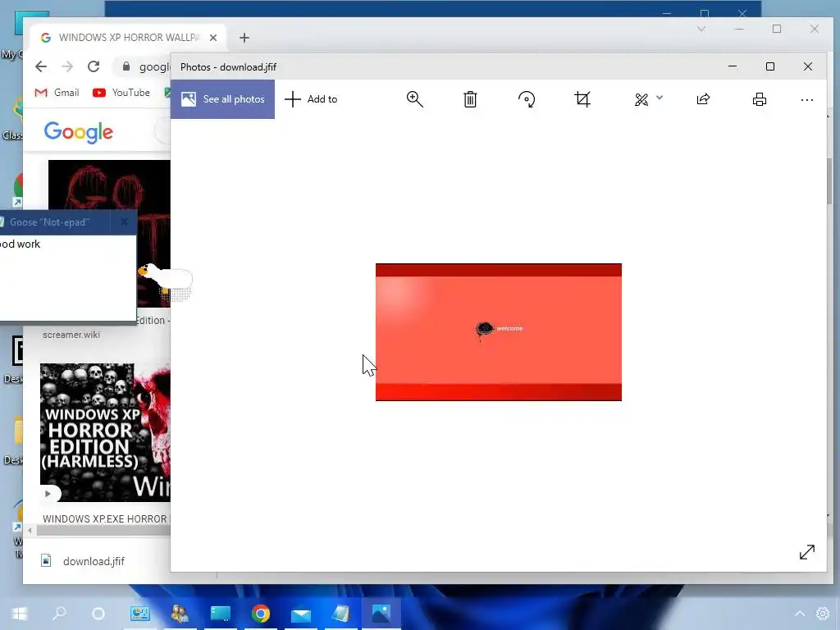The image size is (840, 630).
Task: Click the Chrome site lock icon
Action: 126,66
